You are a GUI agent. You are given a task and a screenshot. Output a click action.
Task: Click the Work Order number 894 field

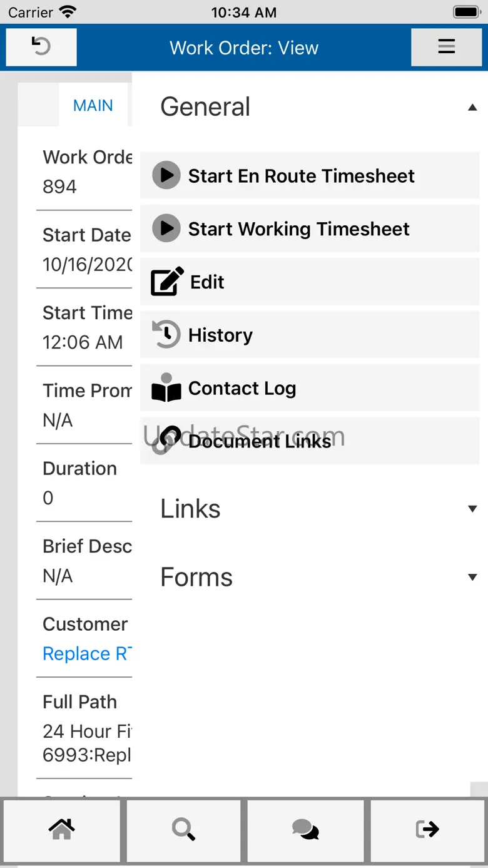(x=60, y=186)
